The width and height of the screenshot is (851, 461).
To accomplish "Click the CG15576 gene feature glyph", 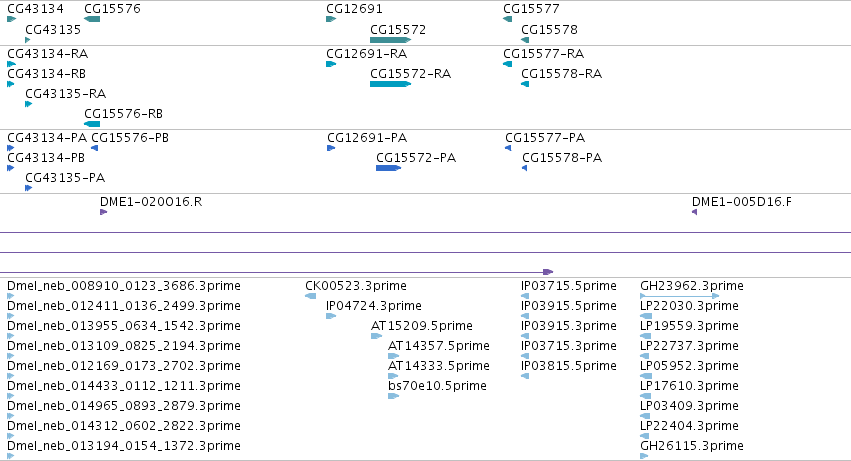I will point(92,19).
